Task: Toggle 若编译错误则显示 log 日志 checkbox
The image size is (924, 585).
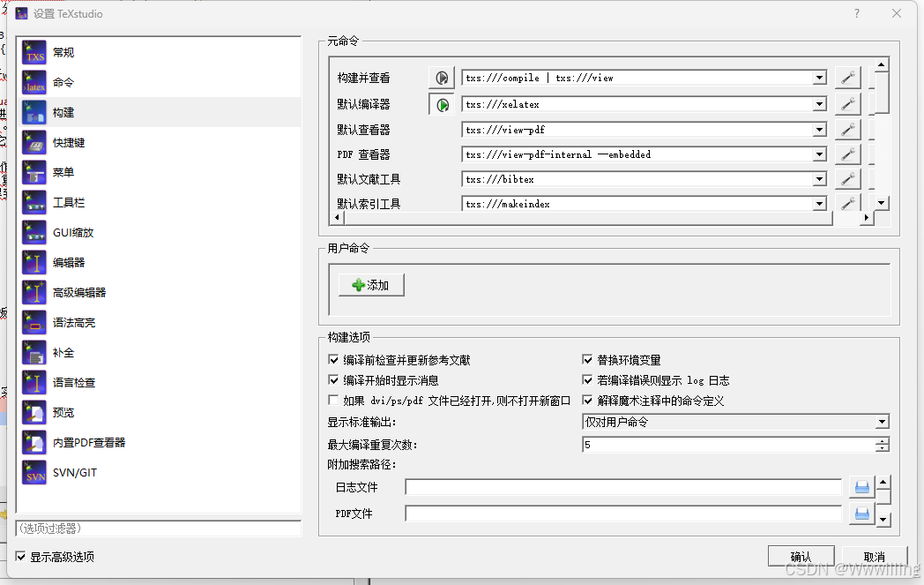Action: 587,380
